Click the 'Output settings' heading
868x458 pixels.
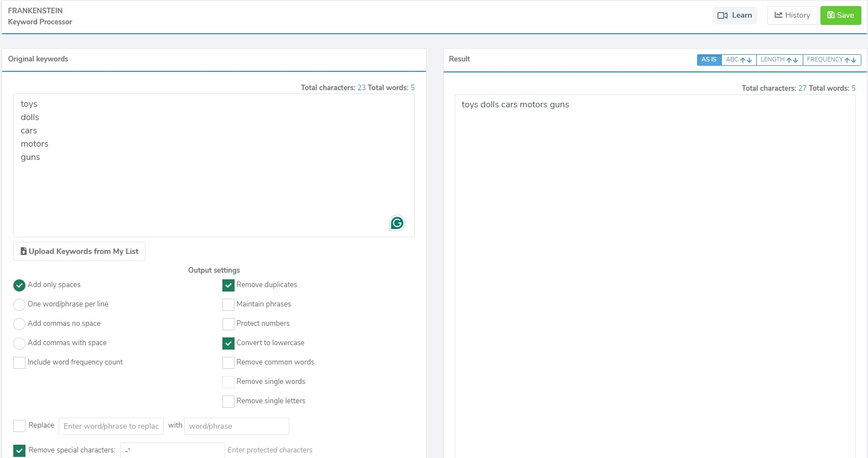[214, 270]
